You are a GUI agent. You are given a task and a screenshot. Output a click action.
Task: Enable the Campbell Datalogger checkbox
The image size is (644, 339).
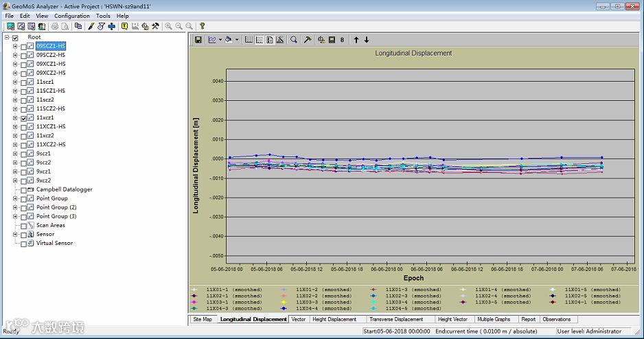click(x=23, y=189)
